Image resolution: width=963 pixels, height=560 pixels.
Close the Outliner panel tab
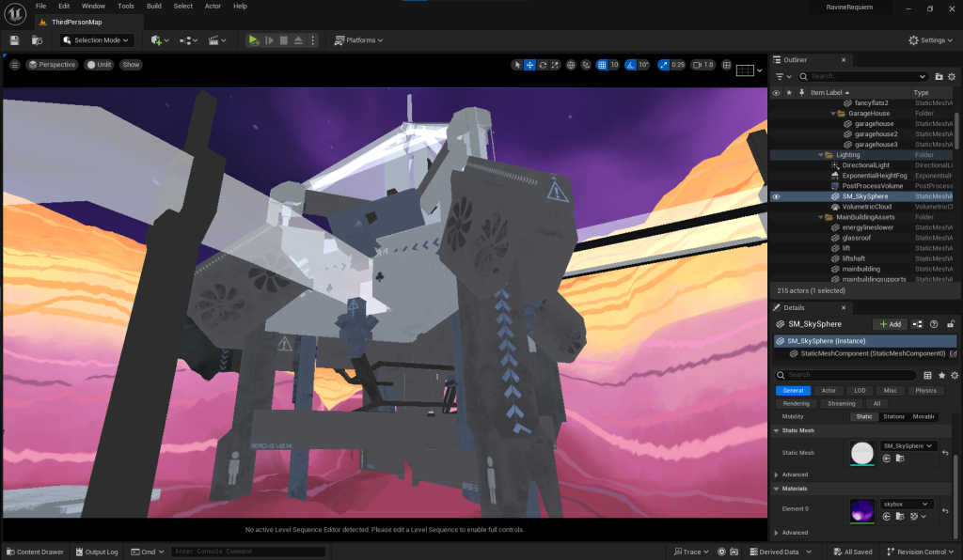pyautogui.click(x=844, y=60)
